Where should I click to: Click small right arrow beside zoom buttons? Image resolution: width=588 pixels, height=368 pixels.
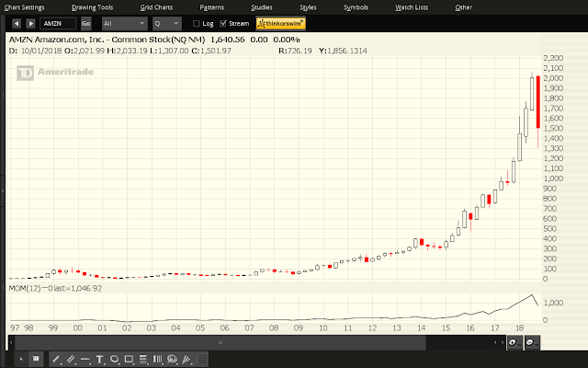click(x=503, y=342)
